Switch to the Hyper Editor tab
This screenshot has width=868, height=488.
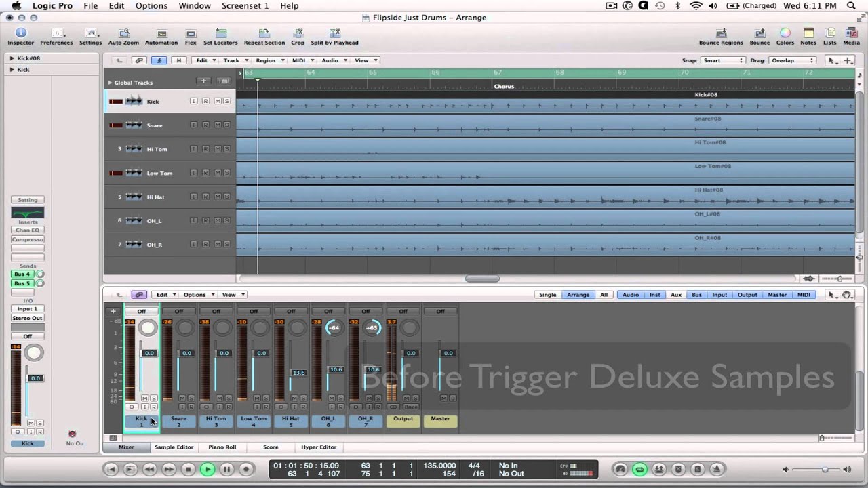point(319,447)
